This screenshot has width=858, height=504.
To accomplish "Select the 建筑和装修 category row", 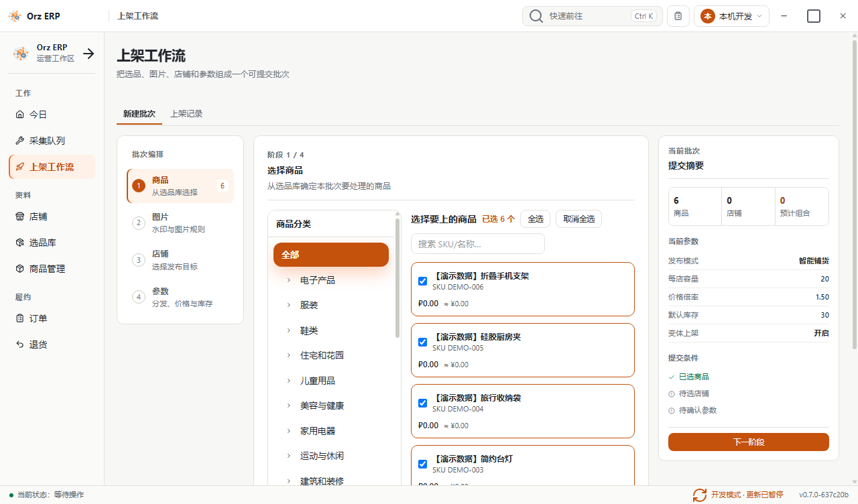I will coord(331,481).
